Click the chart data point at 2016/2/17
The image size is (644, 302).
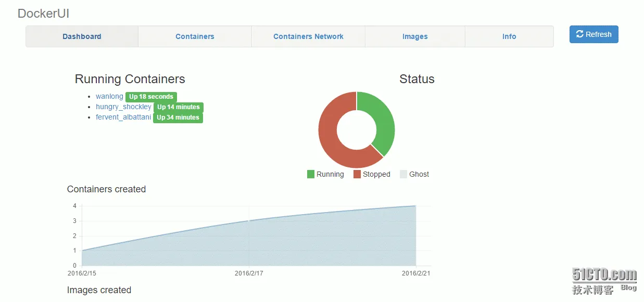(x=249, y=221)
